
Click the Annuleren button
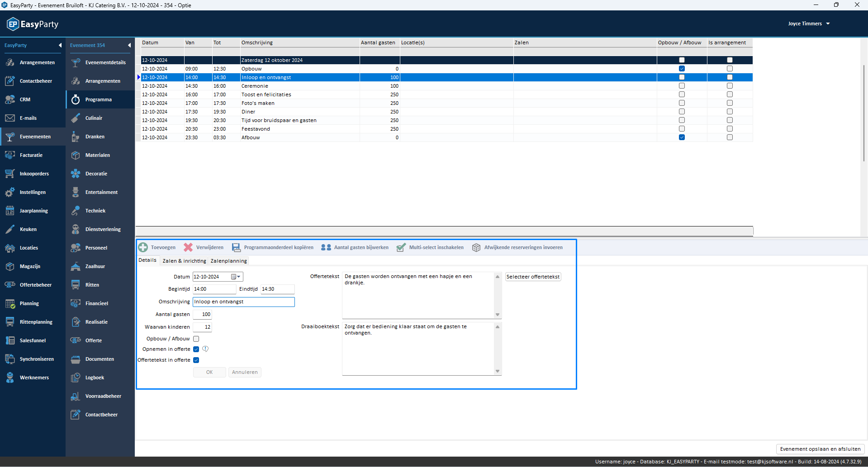[245, 372]
